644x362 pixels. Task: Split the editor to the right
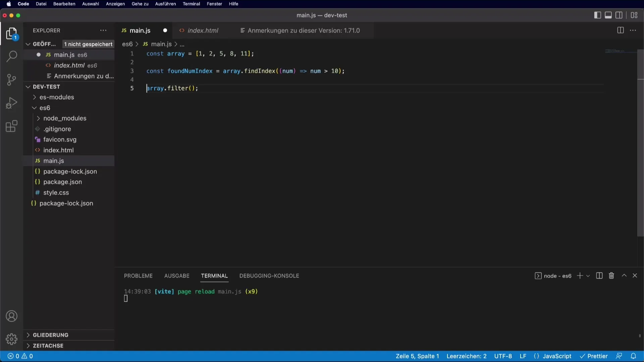[621, 31]
